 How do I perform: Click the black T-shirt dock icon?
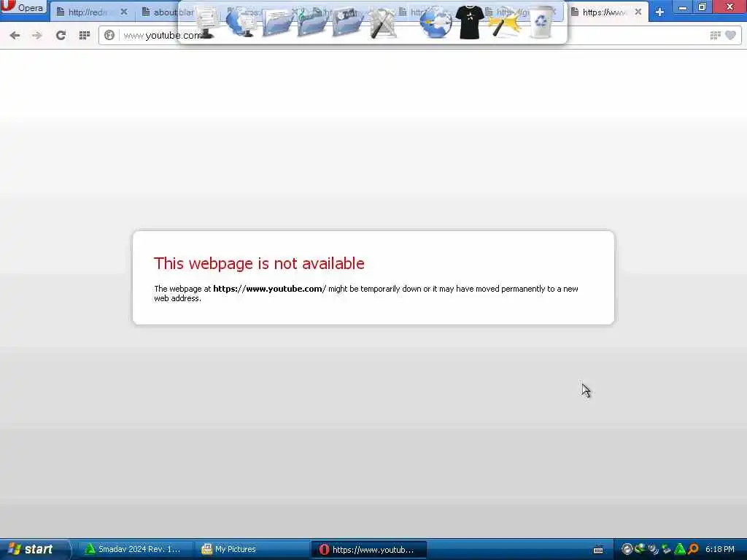[x=470, y=22]
